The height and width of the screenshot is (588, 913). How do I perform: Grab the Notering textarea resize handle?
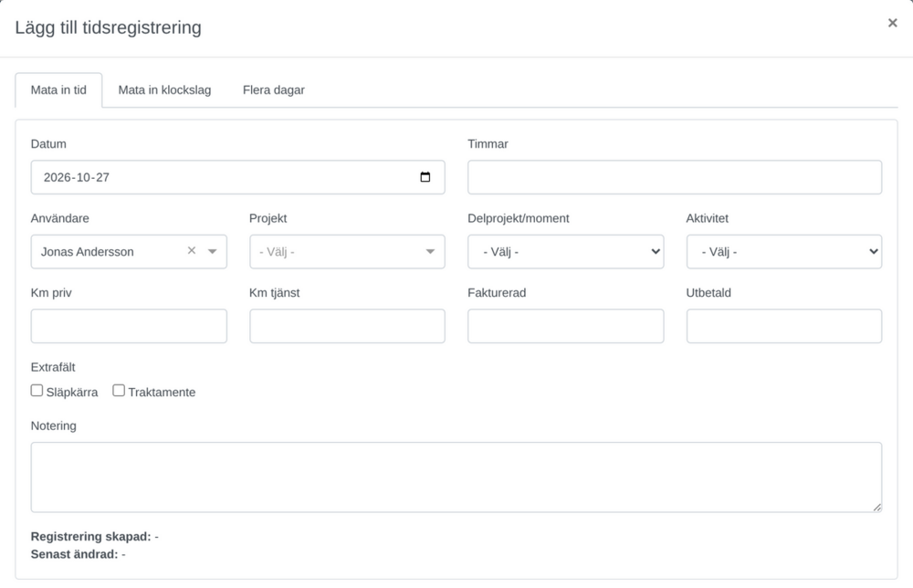876,507
